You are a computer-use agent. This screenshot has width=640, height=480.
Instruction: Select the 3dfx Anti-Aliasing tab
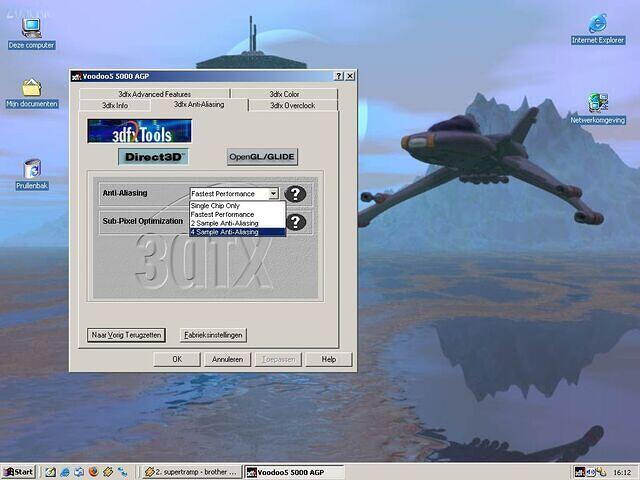(199, 104)
